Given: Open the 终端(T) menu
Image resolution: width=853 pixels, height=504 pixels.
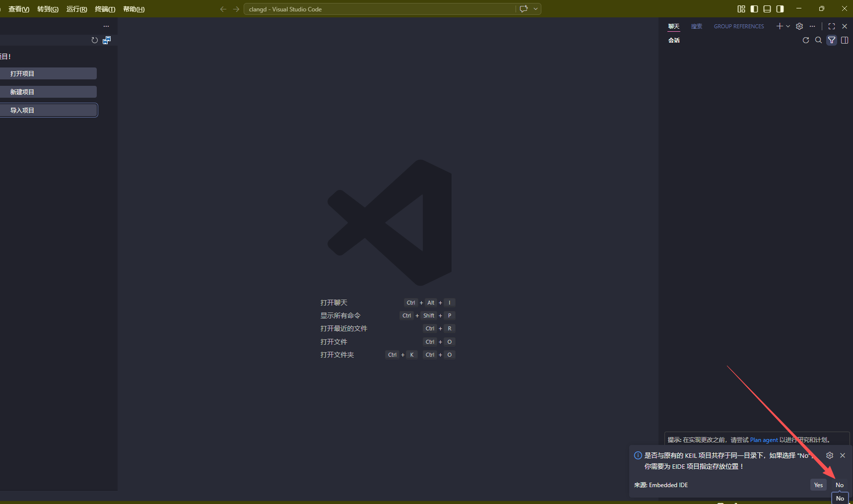Looking at the screenshot, I should pyautogui.click(x=105, y=9).
